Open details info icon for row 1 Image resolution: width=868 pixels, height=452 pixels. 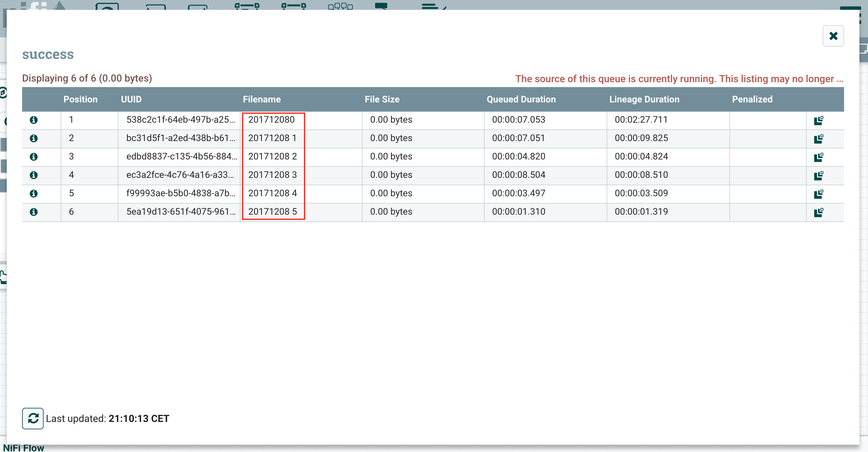point(34,120)
